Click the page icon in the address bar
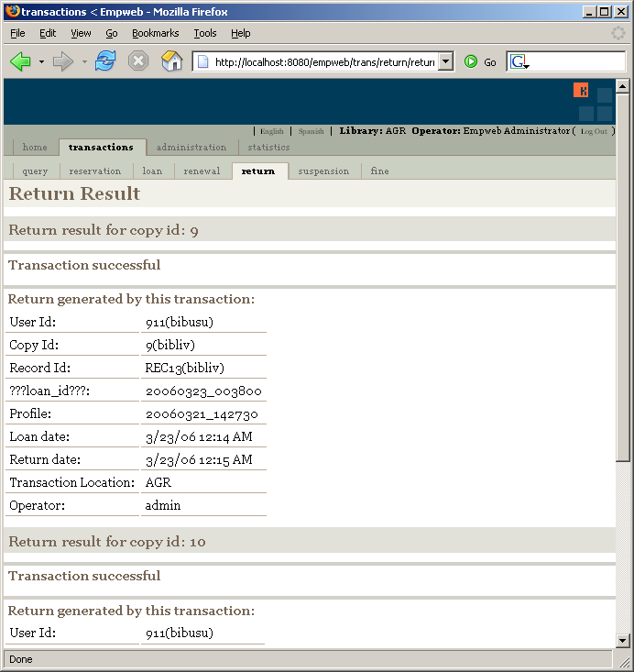This screenshot has height=672, width=634. 202,62
